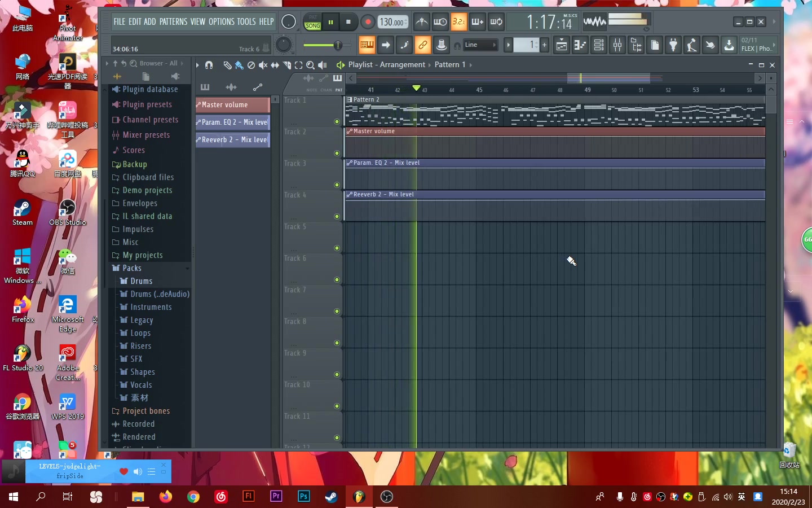
Task: Mute Track 5 with its green toggle
Action: pyautogui.click(x=337, y=248)
